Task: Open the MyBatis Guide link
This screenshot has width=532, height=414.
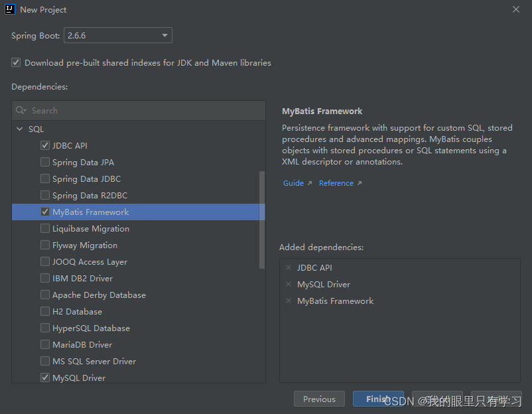Action: [292, 182]
